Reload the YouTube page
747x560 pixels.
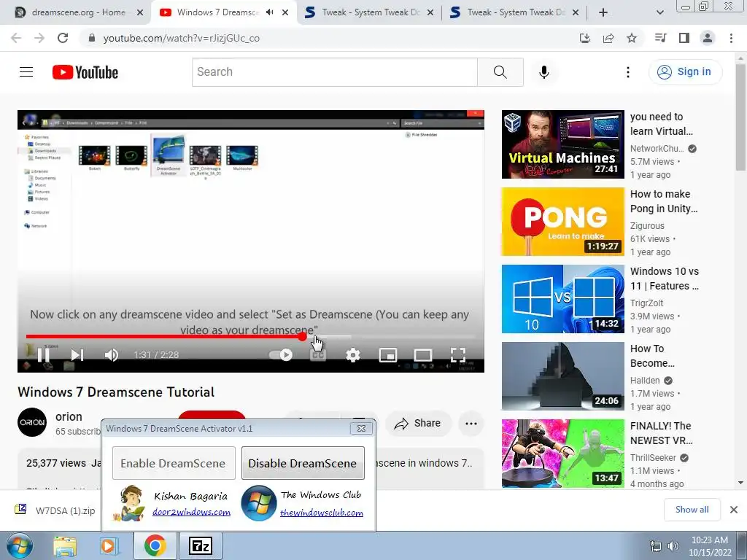[63, 38]
